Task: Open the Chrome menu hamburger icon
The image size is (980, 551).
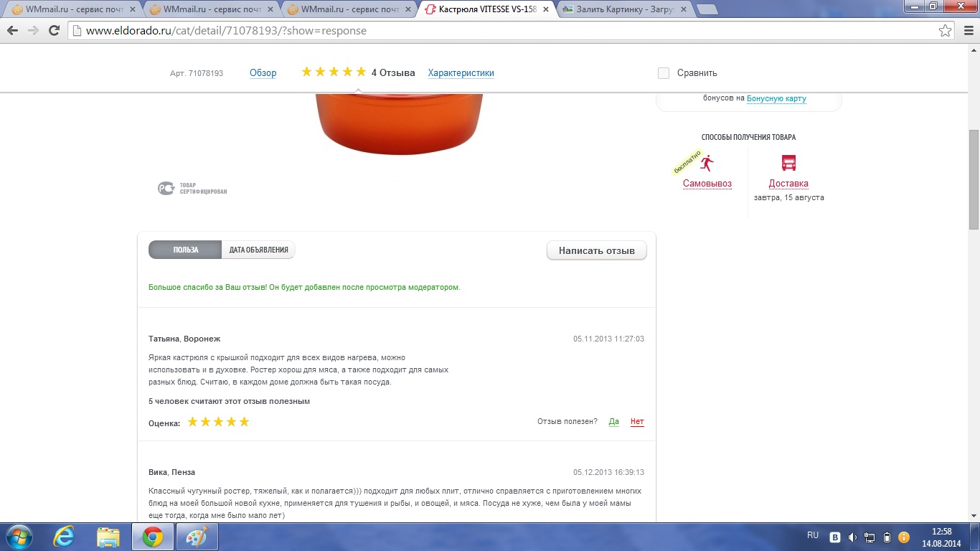Action: 966,31
